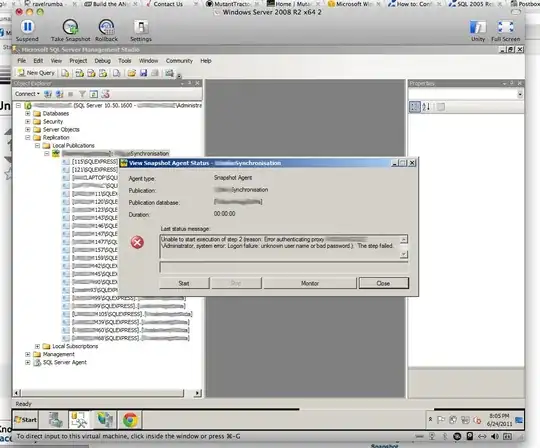Click the Save icon in toolbar
This screenshot has height=448, width=540.
pos(144,73)
